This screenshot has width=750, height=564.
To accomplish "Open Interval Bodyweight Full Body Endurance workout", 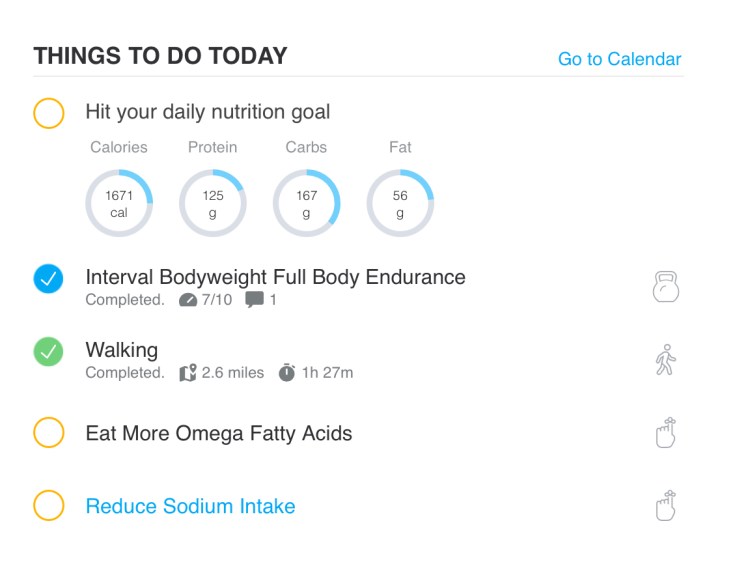I will tap(275, 277).
